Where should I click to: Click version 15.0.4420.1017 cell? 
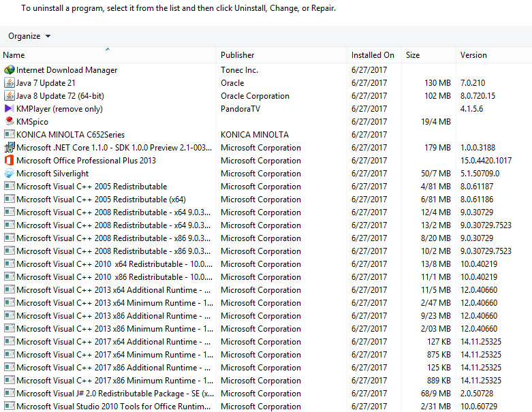(486, 161)
